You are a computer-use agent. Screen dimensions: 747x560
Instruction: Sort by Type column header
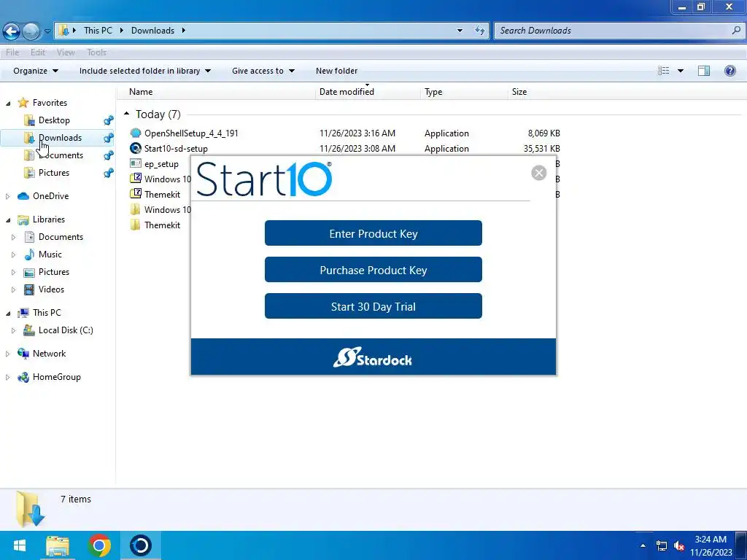[433, 92]
